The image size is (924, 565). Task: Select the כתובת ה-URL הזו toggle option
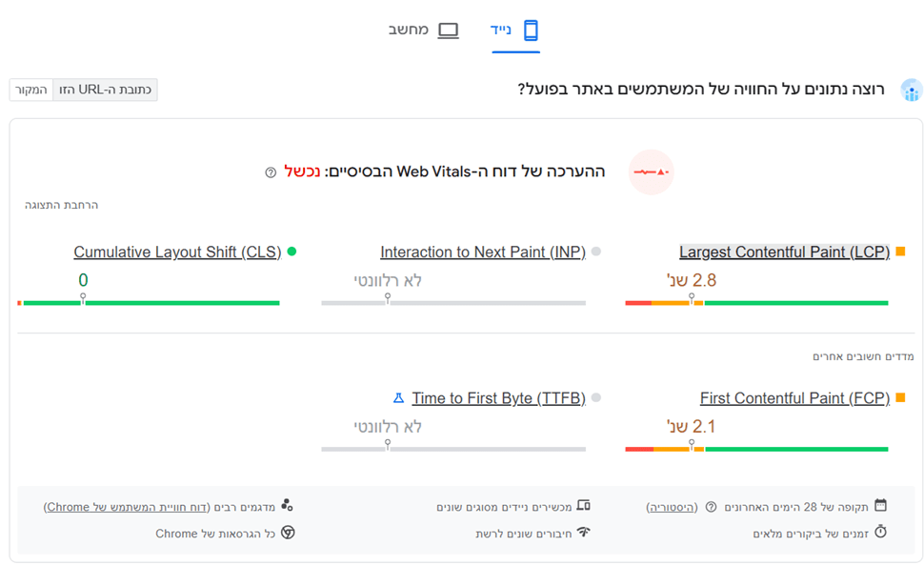click(105, 90)
